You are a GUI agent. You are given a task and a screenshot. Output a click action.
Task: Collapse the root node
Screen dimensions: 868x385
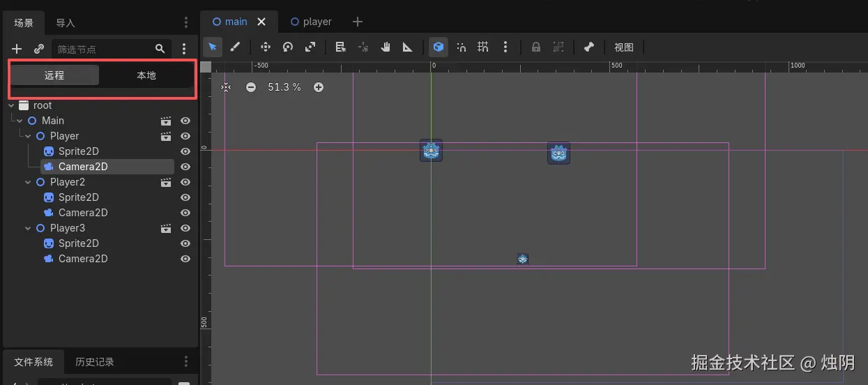(12, 105)
